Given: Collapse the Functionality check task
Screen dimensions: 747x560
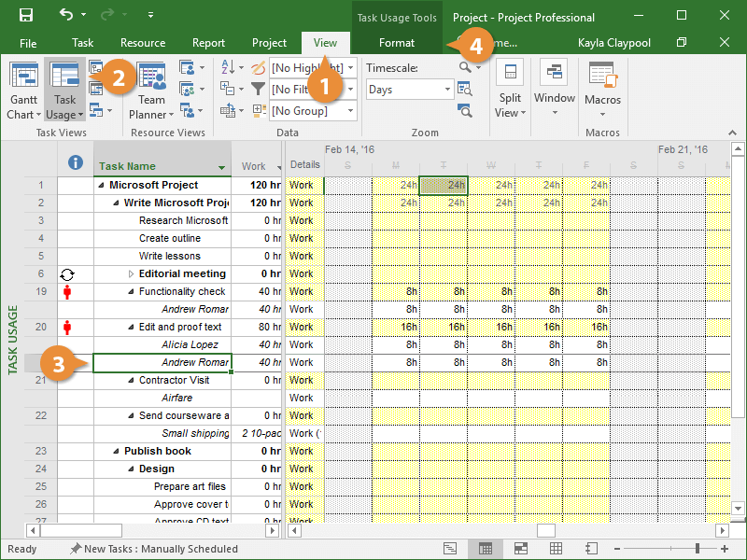Looking at the screenshot, I should [x=131, y=292].
